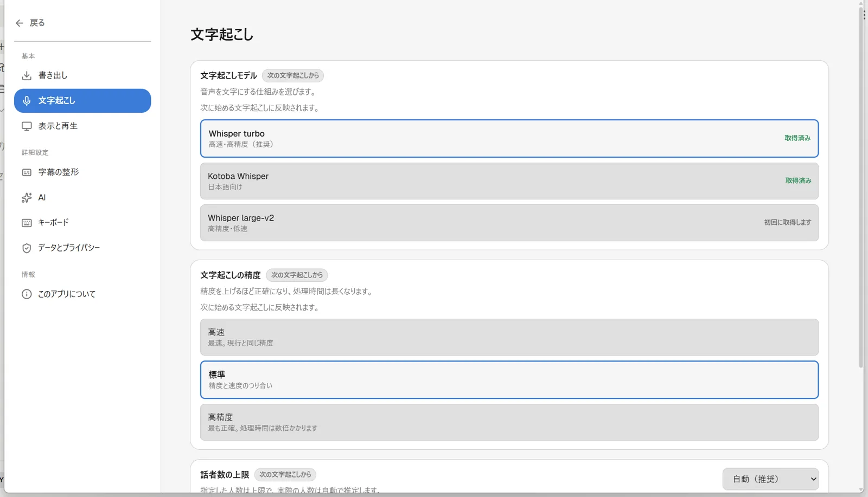Click the 次の文字起こしから badge beside 話者数の上限
The height and width of the screenshot is (497, 868).
coord(285,474)
